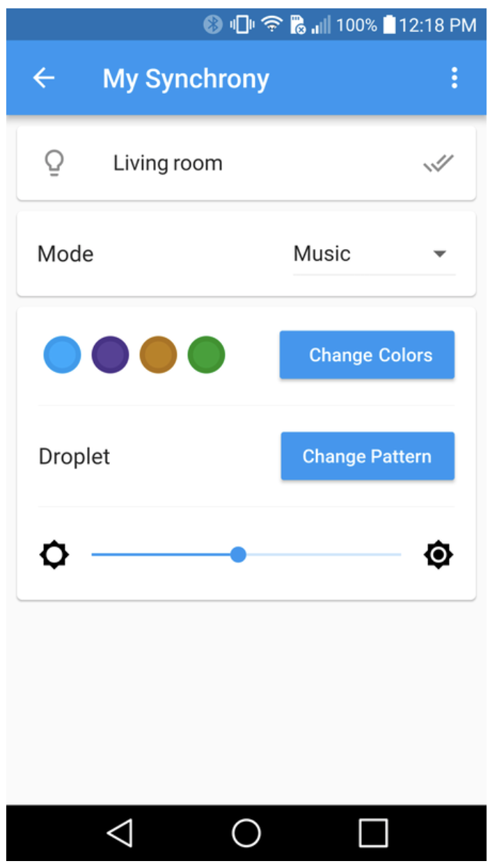Tap the light bulb icon
This screenshot has height=868, width=497.
(x=54, y=163)
